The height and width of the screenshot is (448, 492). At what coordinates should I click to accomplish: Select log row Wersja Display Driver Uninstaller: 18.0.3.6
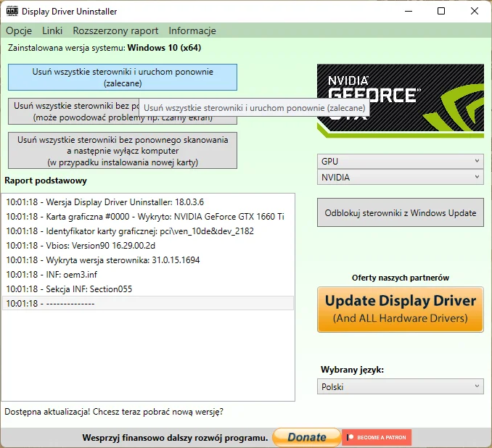[x=148, y=202]
